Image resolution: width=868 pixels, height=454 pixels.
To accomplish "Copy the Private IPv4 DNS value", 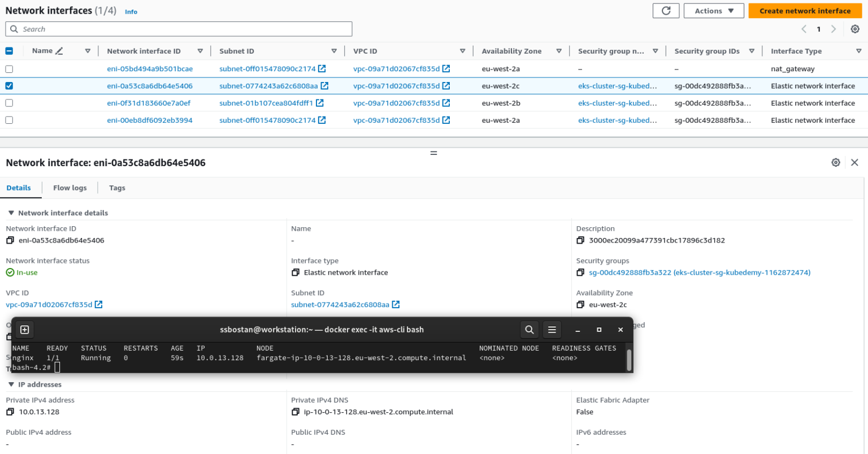I will click(x=296, y=412).
